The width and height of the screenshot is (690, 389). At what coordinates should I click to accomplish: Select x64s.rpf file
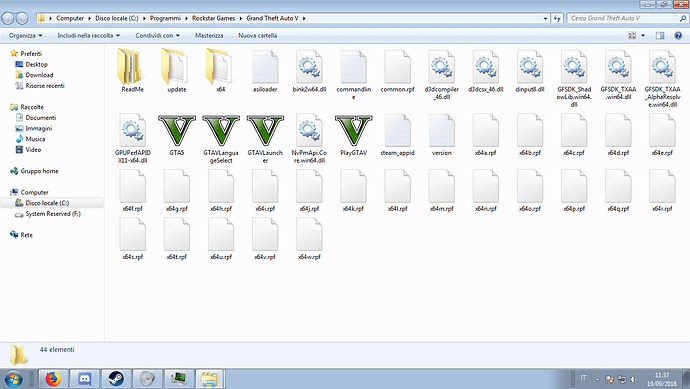(132, 239)
